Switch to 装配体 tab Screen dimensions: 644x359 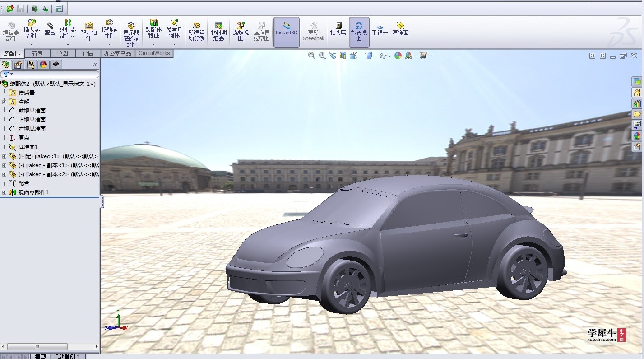point(12,53)
